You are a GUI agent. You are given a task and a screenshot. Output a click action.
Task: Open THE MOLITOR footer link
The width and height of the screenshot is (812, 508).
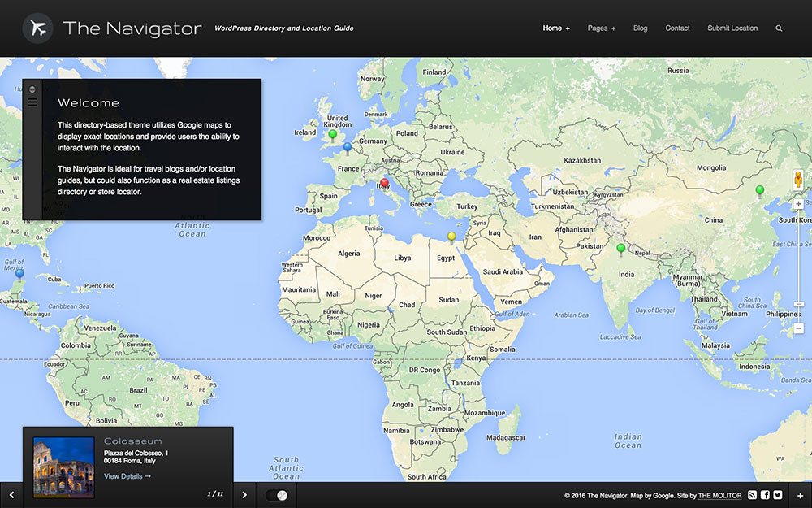(x=719, y=496)
